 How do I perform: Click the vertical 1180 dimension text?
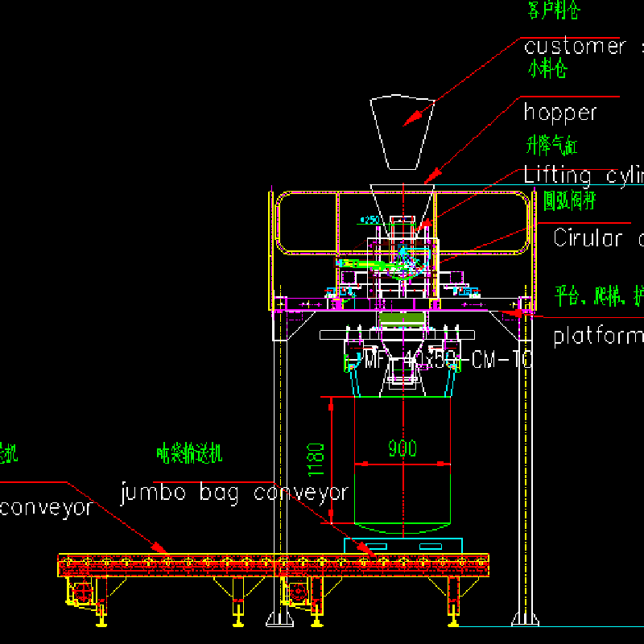tap(316, 460)
